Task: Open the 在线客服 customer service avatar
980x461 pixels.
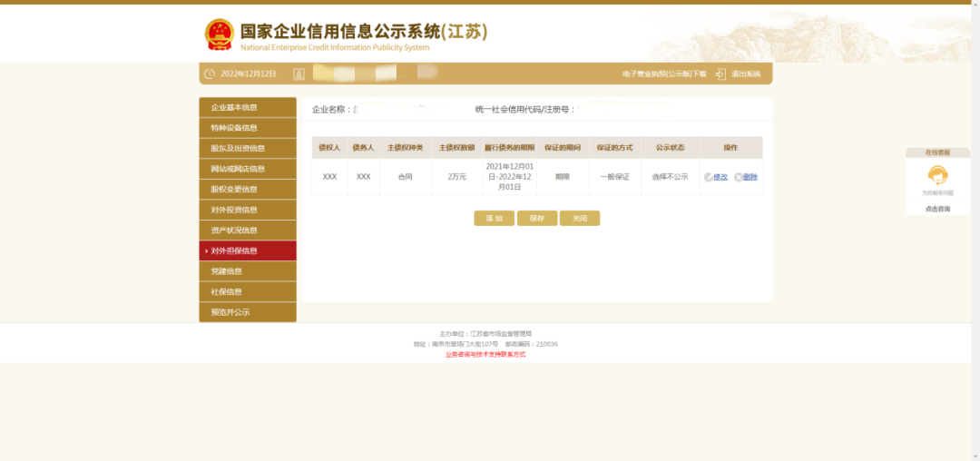Action: 937,175
